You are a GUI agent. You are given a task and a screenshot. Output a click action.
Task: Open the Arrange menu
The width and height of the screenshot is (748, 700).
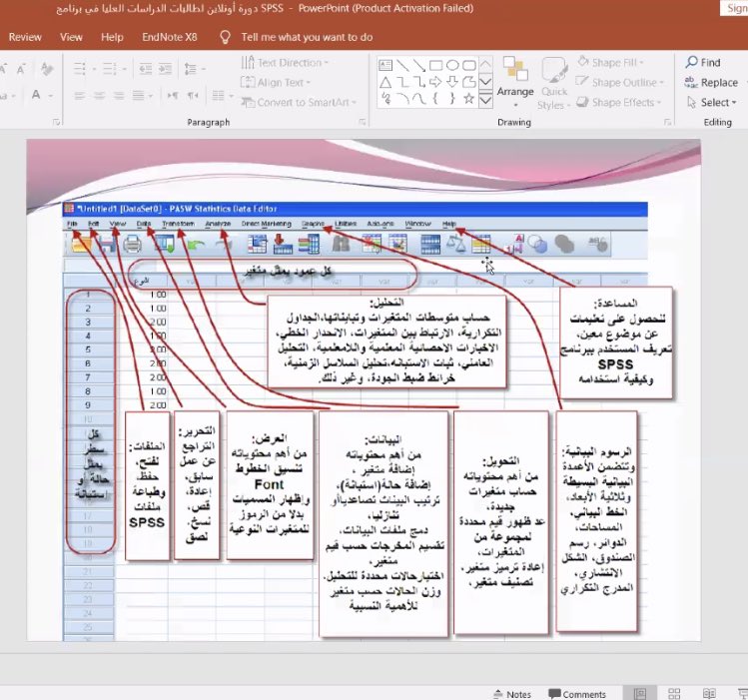[515, 83]
